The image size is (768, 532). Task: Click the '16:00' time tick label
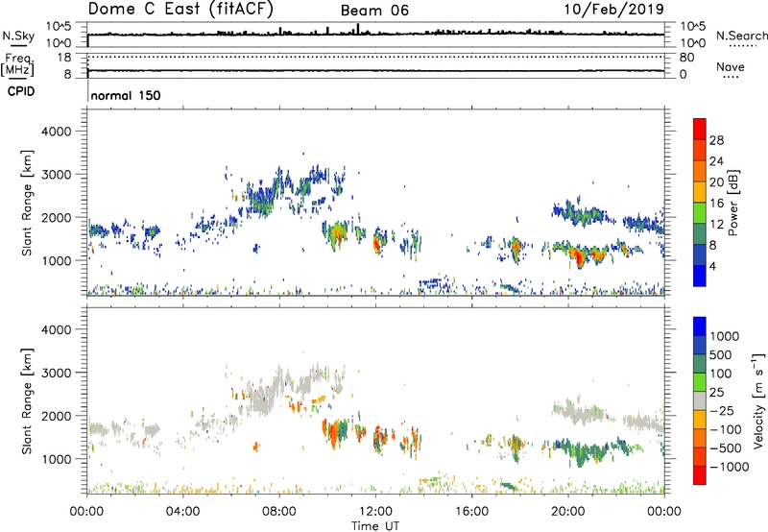pyautogui.click(x=471, y=512)
